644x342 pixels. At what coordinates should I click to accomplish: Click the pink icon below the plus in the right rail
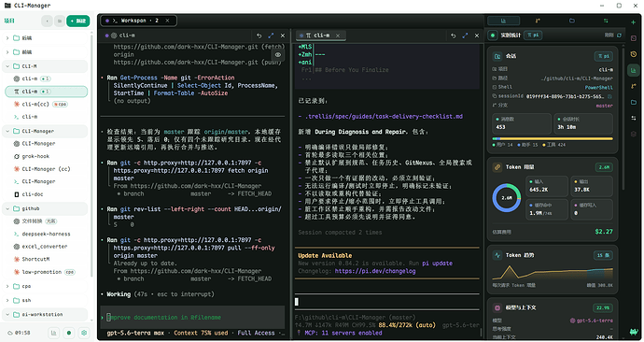634,38
